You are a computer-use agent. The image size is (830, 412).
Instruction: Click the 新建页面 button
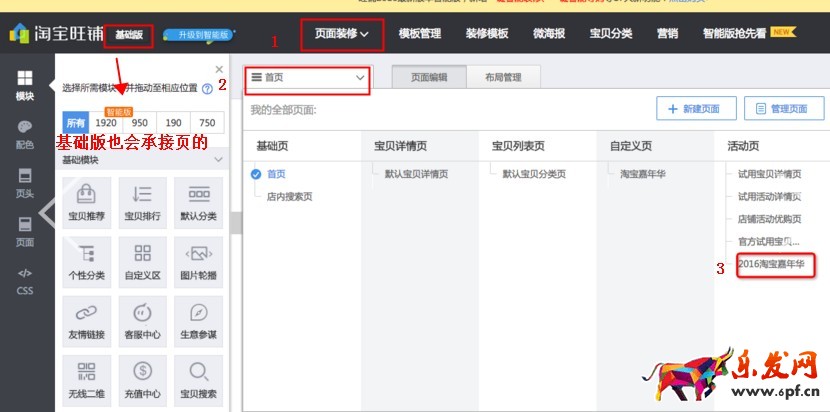pos(696,109)
